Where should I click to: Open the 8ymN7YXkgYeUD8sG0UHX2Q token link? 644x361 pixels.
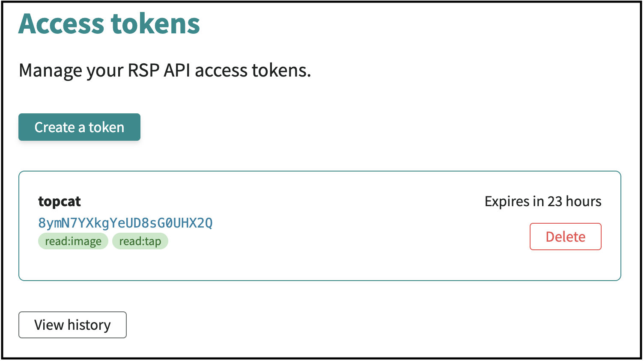(125, 223)
